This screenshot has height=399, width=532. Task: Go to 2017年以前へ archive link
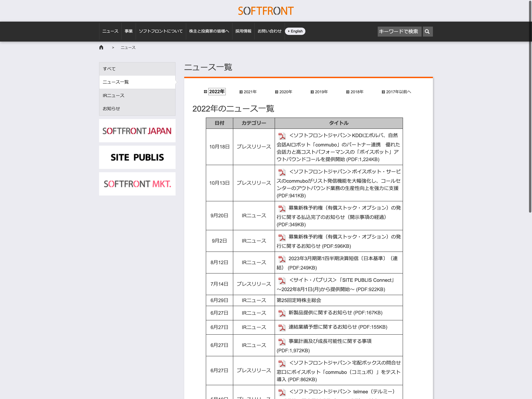pyautogui.click(x=398, y=92)
